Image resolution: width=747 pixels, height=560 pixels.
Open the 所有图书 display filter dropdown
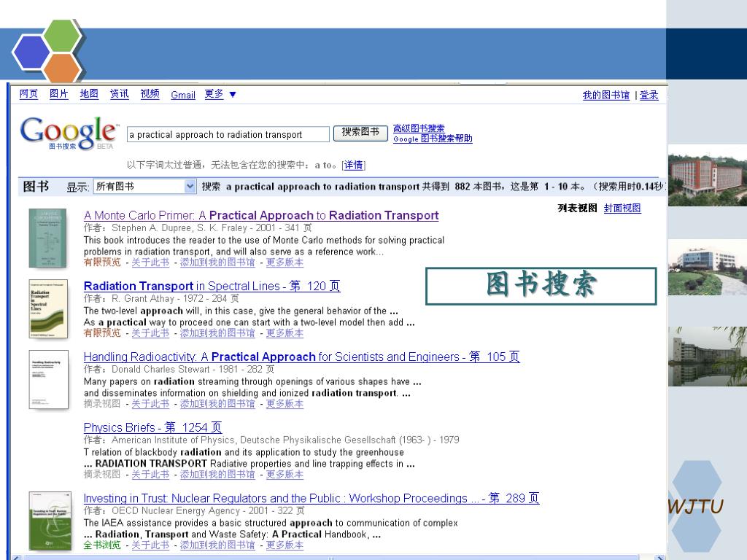[x=144, y=186]
